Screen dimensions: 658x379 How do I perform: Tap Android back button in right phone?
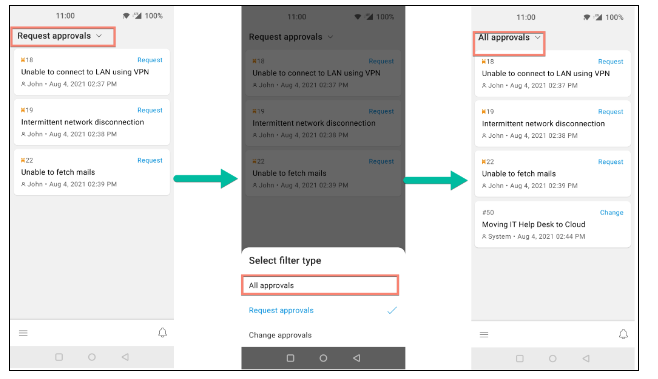click(x=586, y=358)
